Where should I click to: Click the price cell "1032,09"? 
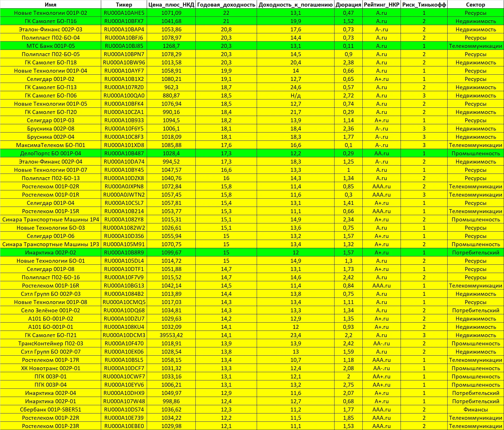click(172, 327)
